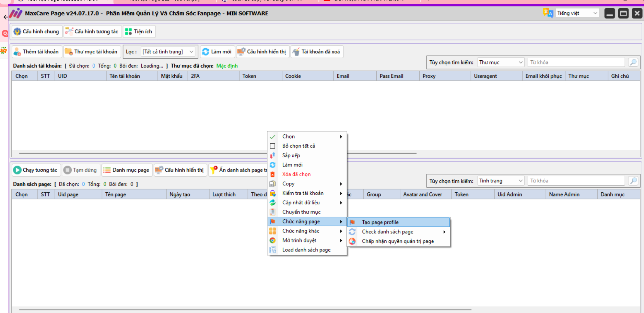Click the Danh mục page button
Image resolution: width=644 pixels, height=313 pixels.
127,170
